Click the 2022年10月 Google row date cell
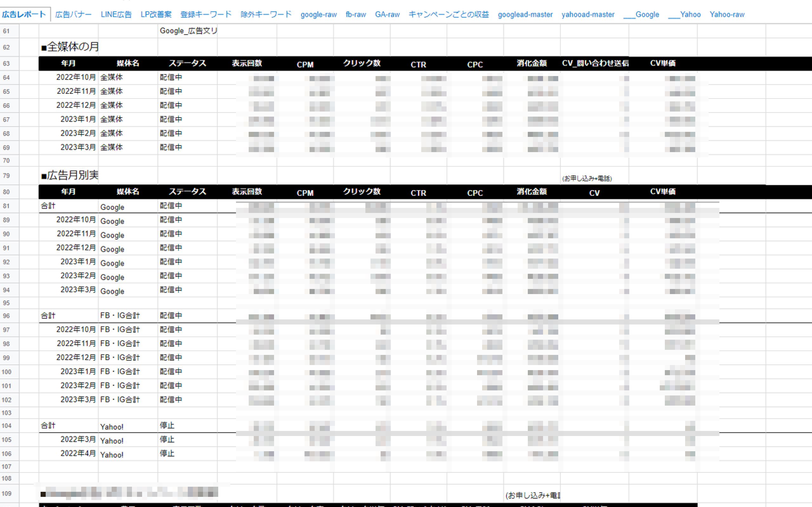 tap(75, 220)
